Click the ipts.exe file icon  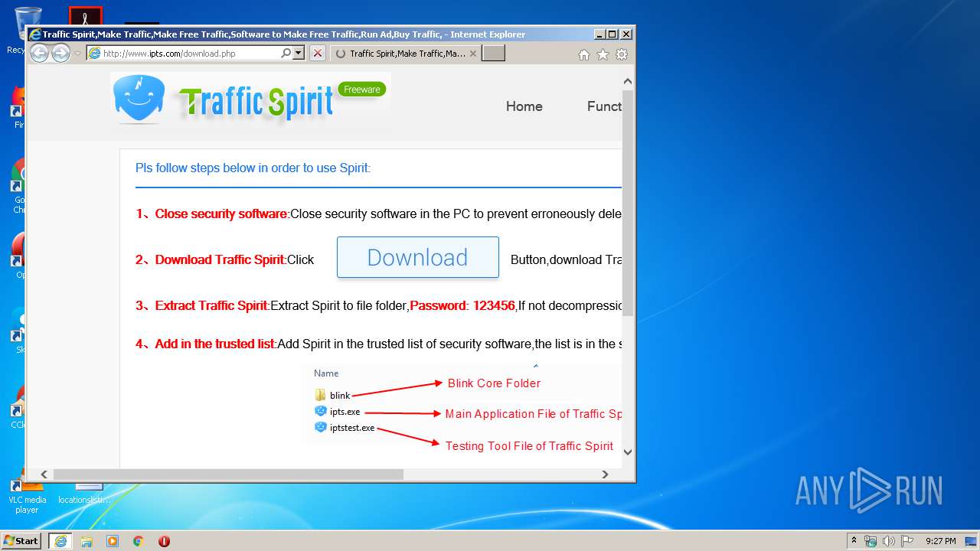pos(321,411)
